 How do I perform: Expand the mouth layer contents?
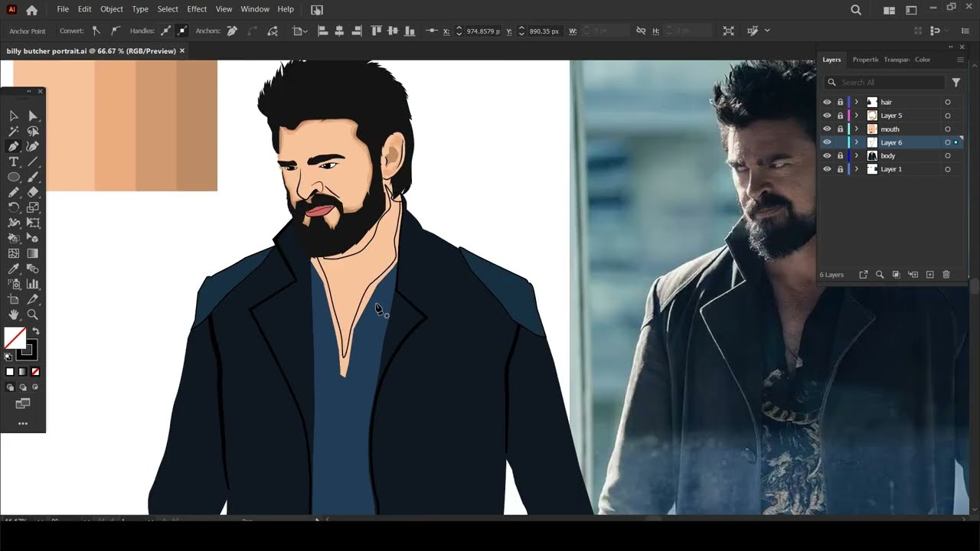[857, 129]
